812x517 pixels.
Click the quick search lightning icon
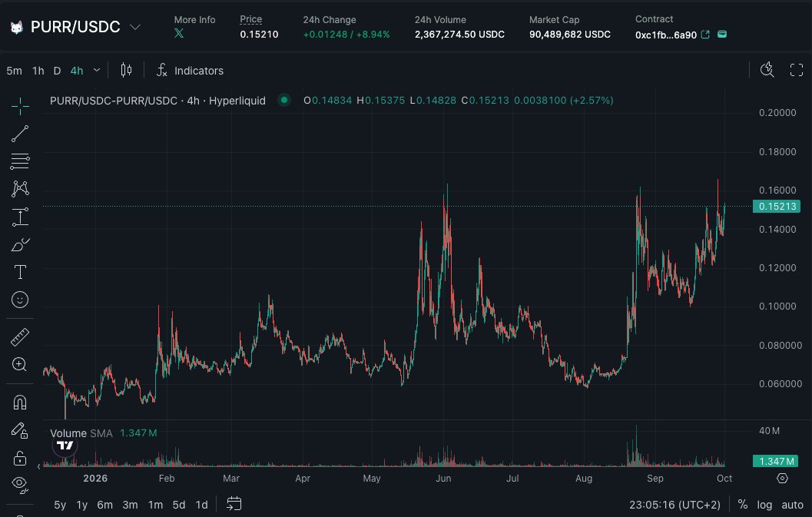coord(767,70)
